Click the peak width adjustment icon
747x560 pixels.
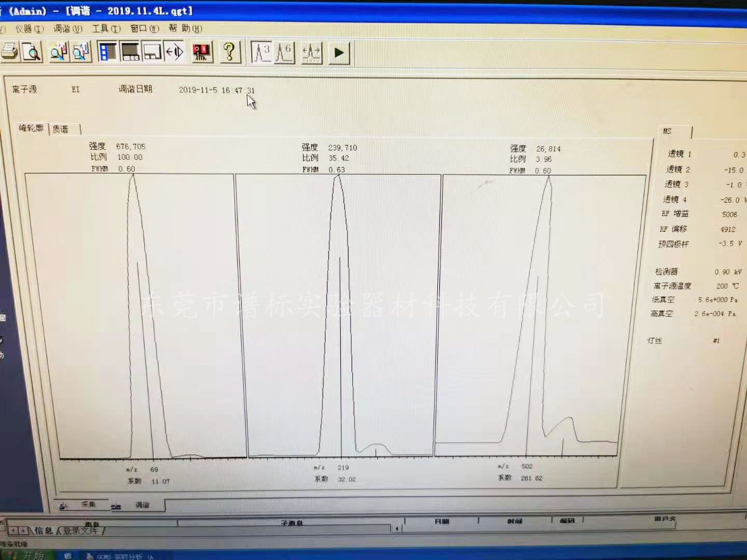click(x=311, y=53)
